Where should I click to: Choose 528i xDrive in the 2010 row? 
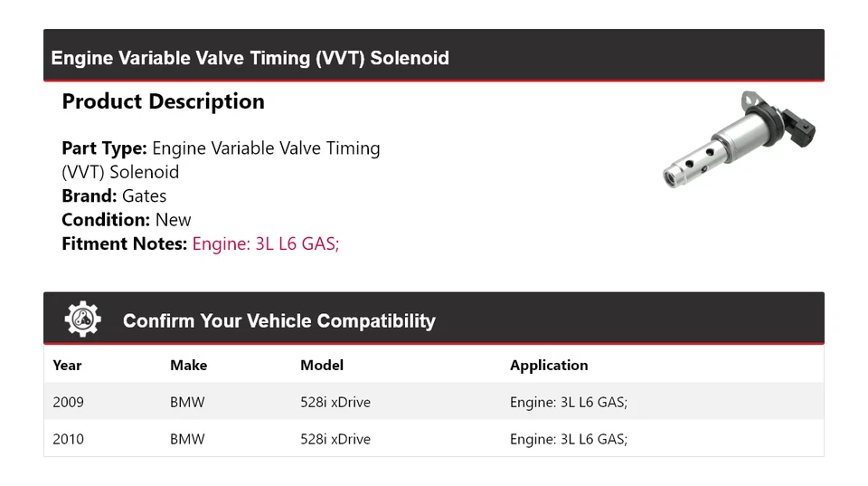335,439
